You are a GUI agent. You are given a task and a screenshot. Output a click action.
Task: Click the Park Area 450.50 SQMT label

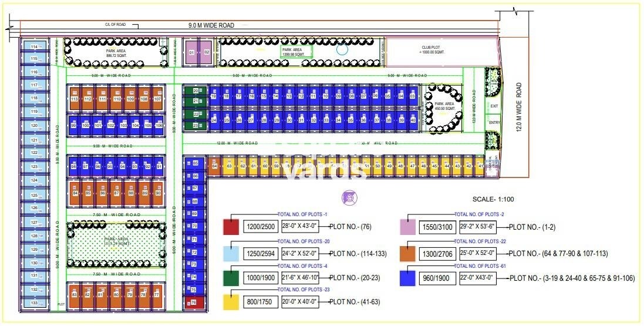[444, 106]
